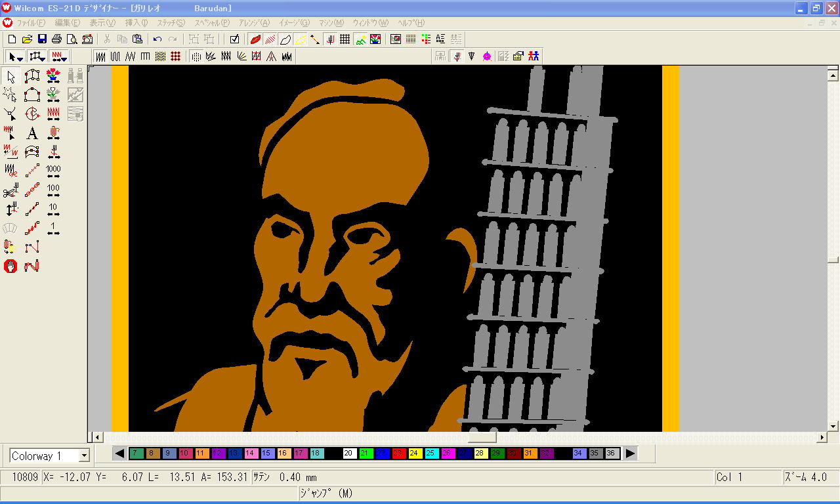Screen dimensions: 840x504
Task: Click the Undo arrow icon
Action: 157,39
